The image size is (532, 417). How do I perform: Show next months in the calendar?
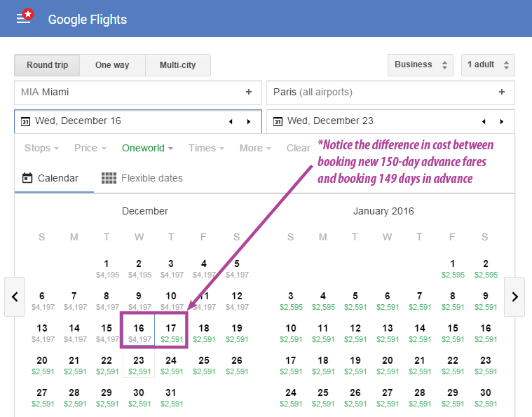[x=514, y=297]
